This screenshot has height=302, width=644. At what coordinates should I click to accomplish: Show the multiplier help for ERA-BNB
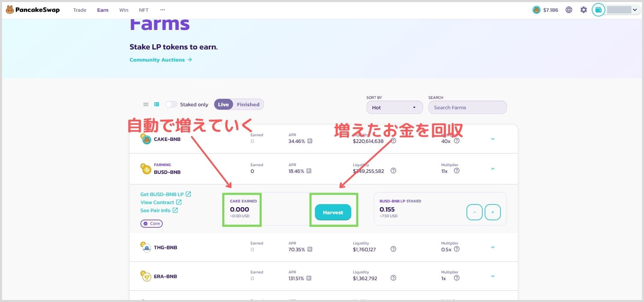pos(457,278)
